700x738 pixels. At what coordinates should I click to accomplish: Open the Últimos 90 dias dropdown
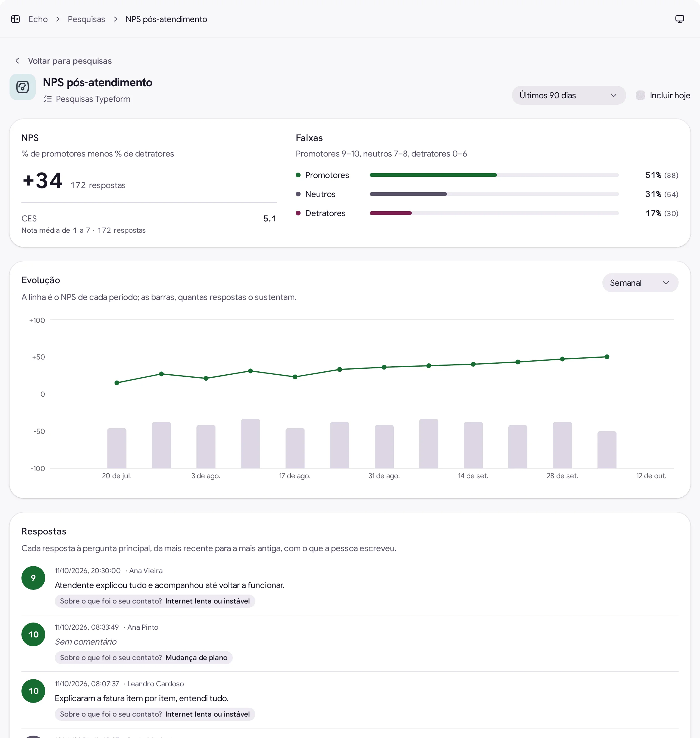click(569, 95)
